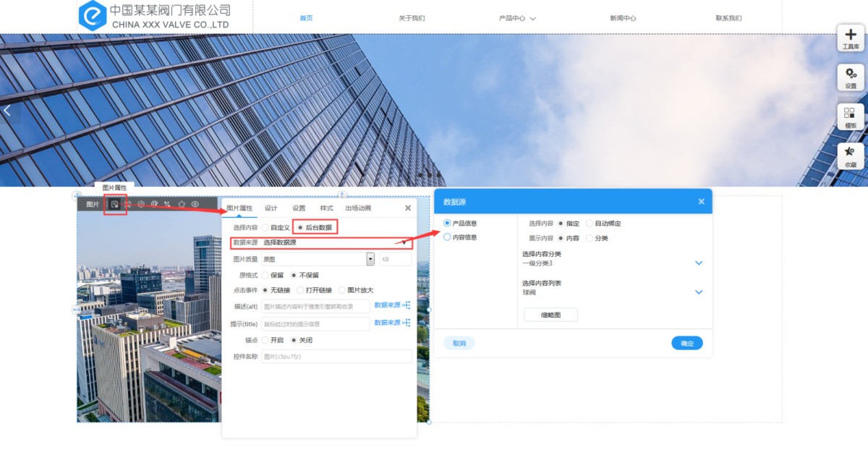Click the star icon in image toolbar
The height and width of the screenshot is (450, 868).
[x=182, y=205]
